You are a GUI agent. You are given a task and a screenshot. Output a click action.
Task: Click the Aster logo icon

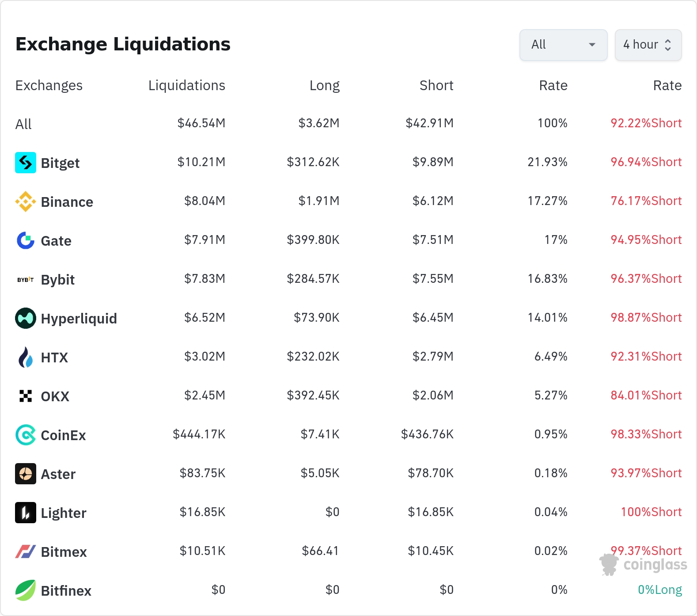(26, 474)
